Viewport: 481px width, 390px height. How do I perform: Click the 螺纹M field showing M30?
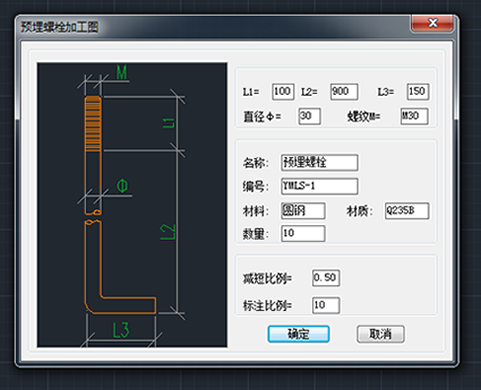(x=414, y=116)
